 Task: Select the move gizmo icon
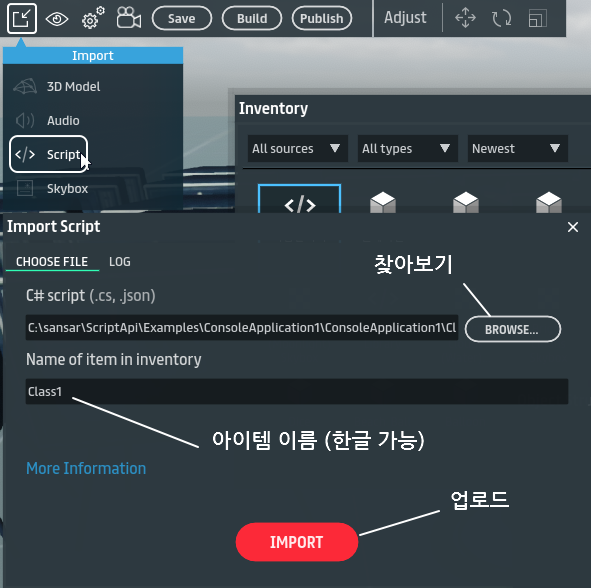click(x=465, y=18)
